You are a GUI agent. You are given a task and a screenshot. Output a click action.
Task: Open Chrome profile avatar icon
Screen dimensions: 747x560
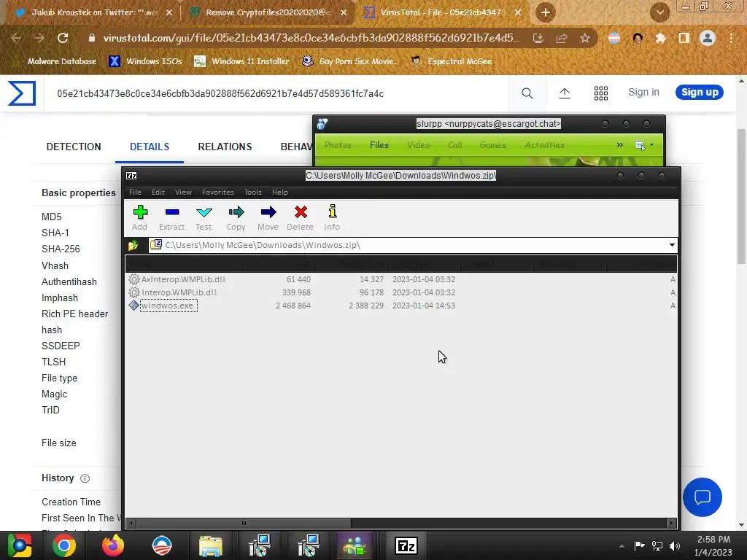click(708, 38)
